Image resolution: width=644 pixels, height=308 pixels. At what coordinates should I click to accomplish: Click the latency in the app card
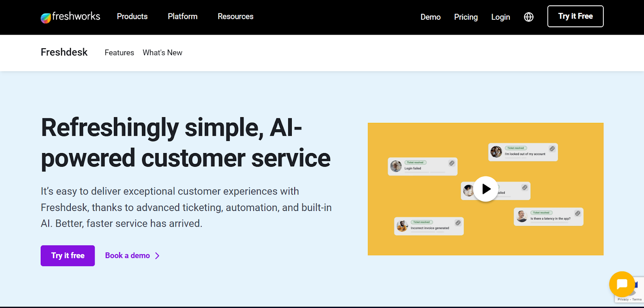(549, 217)
